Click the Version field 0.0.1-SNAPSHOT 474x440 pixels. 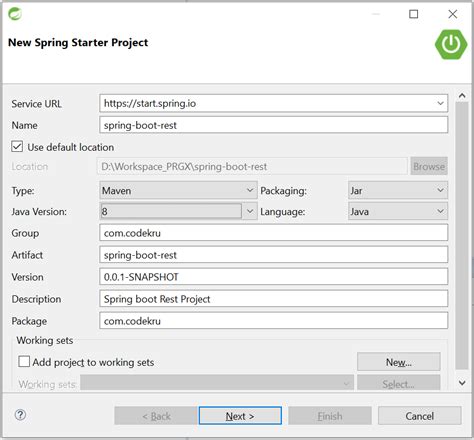pos(273,277)
